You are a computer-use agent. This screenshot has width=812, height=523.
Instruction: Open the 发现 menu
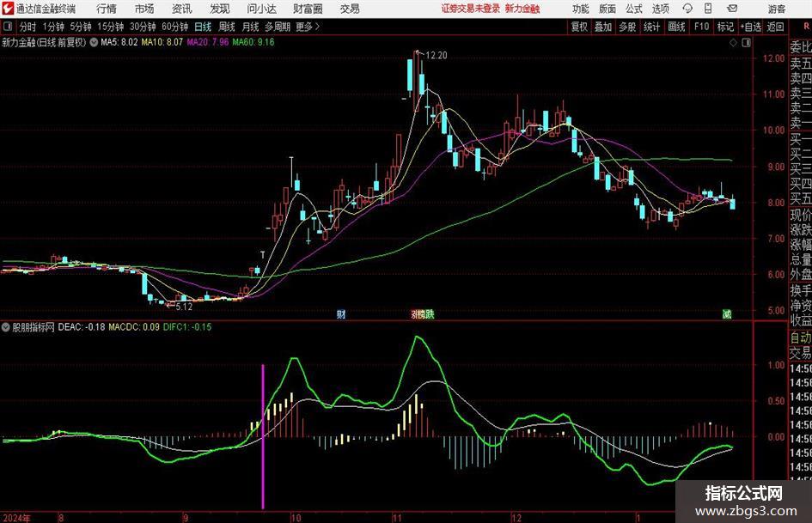coord(220,9)
